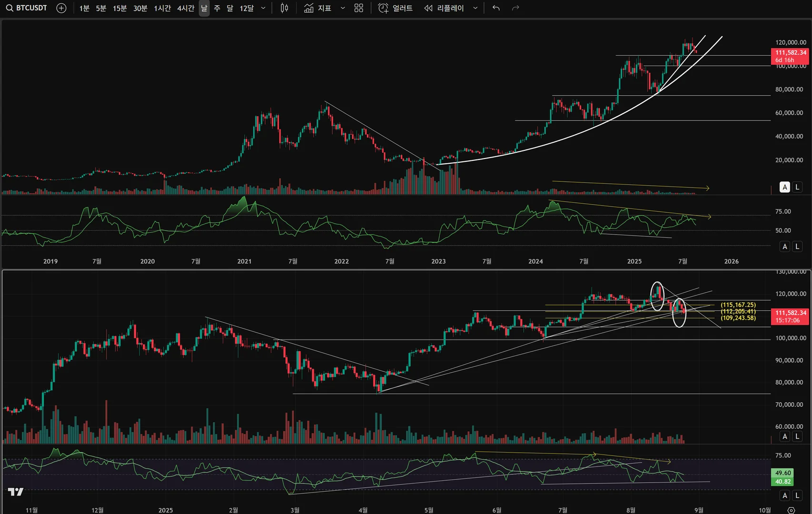Switch to the 1분 timeframe
812x514 pixels.
point(84,8)
